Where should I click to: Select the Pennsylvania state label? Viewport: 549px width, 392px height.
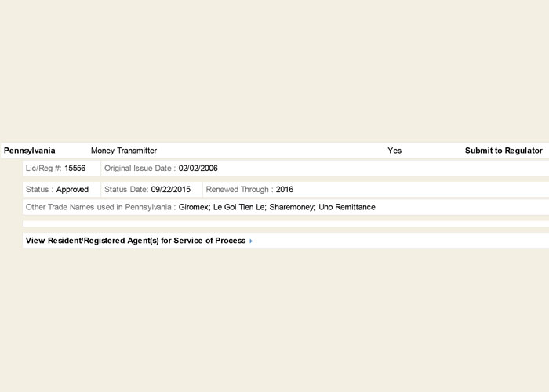pyautogui.click(x=30, y=151)
